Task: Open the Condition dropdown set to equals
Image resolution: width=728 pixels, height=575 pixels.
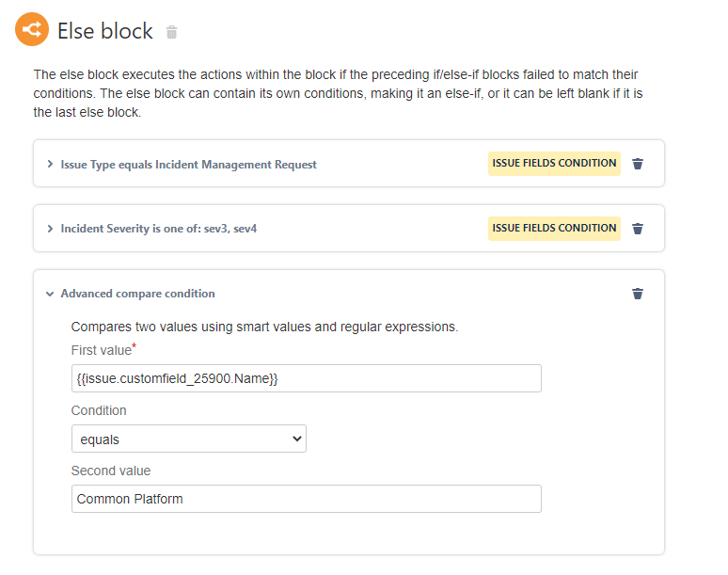Action: click(189, 439)
